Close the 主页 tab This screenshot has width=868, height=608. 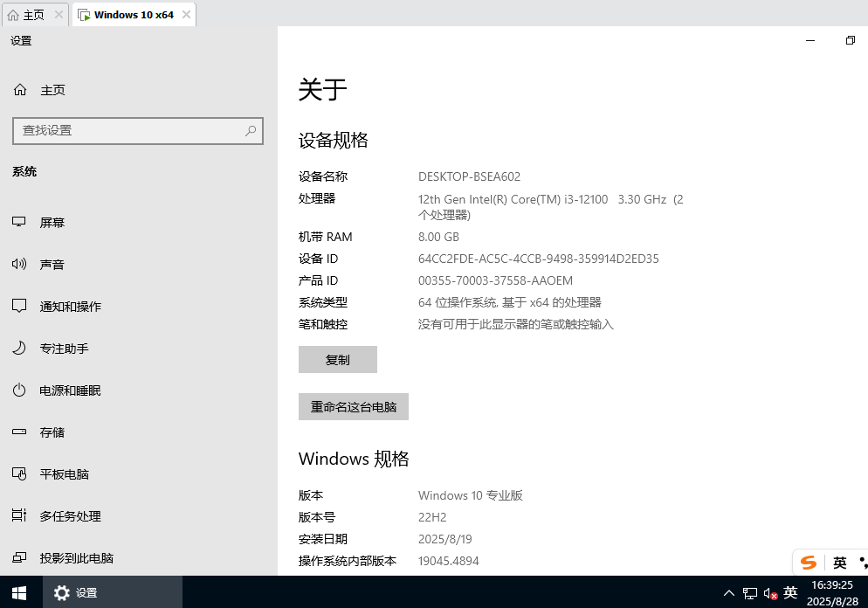(x=59, y=15)
